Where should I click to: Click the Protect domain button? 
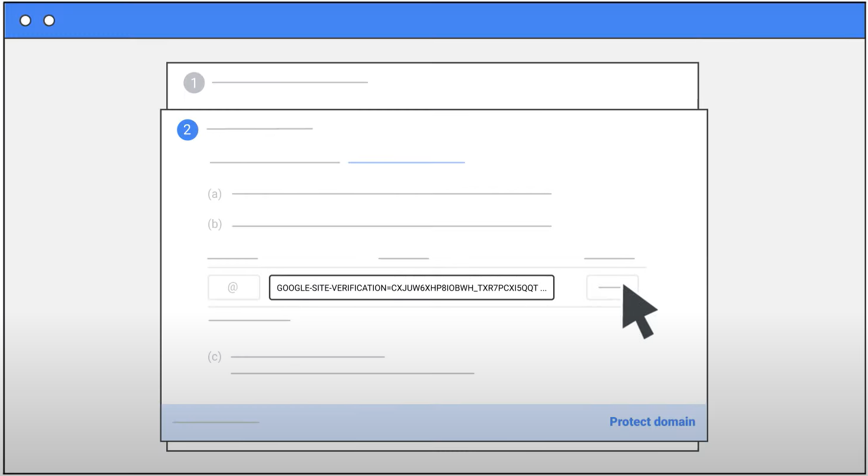[652, 421]
